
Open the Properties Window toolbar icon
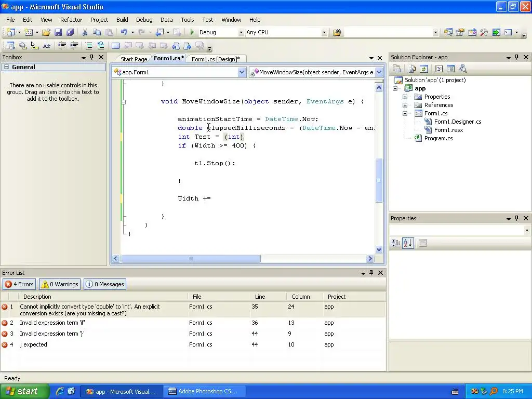[460, 32]
